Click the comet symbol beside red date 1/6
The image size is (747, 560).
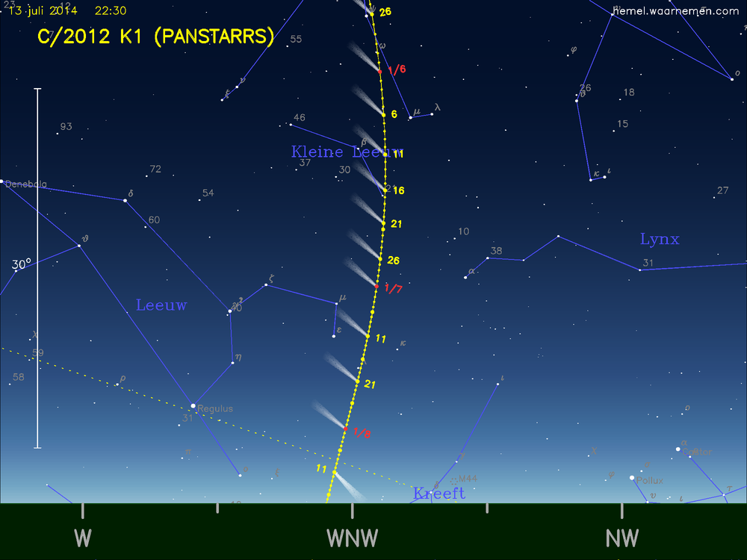pyautogui.click(x=380, y=71)
